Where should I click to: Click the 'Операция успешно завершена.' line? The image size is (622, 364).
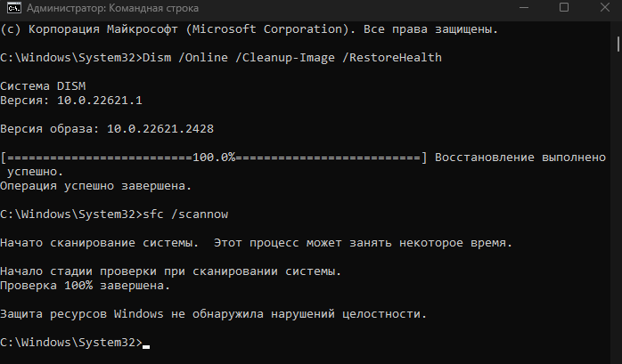click(96, 186)
